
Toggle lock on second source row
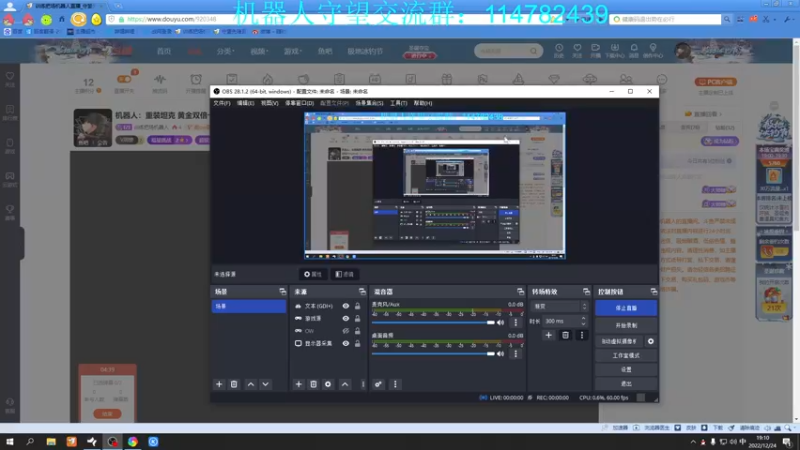point(358,318)
